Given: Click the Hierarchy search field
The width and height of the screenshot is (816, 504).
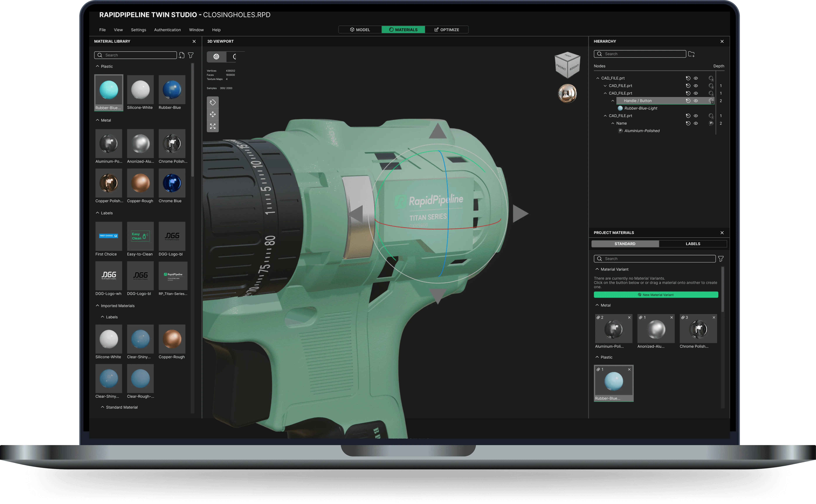Looking at the screenshot, I should pyautogui.click(x=640, y=54).
